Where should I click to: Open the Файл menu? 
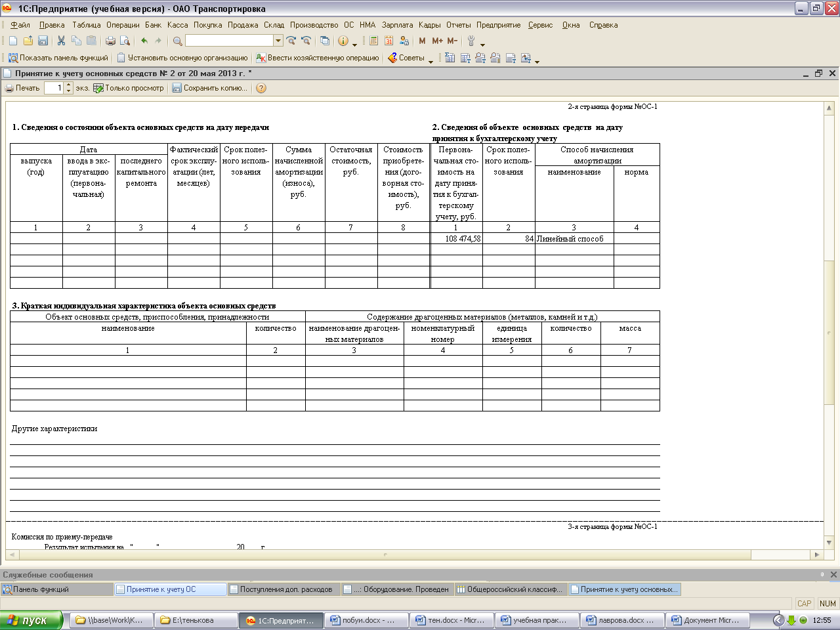point(20,25)
